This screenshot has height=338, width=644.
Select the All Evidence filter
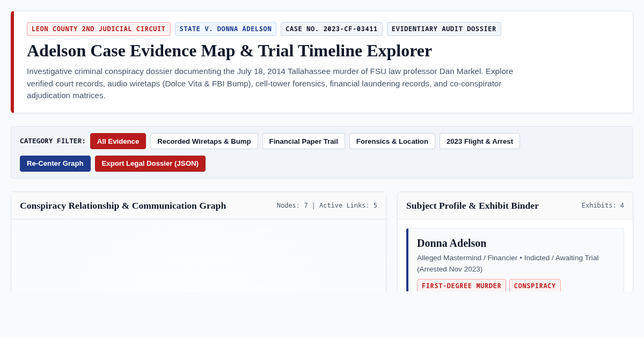tap(118, 141)
